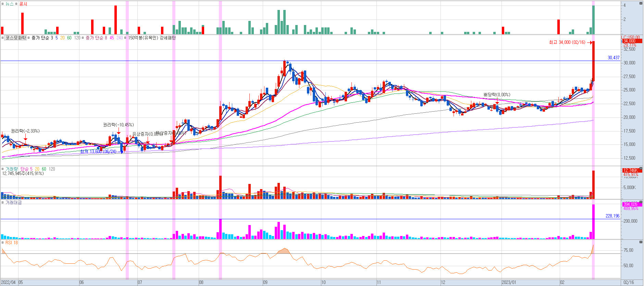This screenshot has width=644, height=286.
Task: Select the magenta 45 moving average value
Action: tap(112, 38)
